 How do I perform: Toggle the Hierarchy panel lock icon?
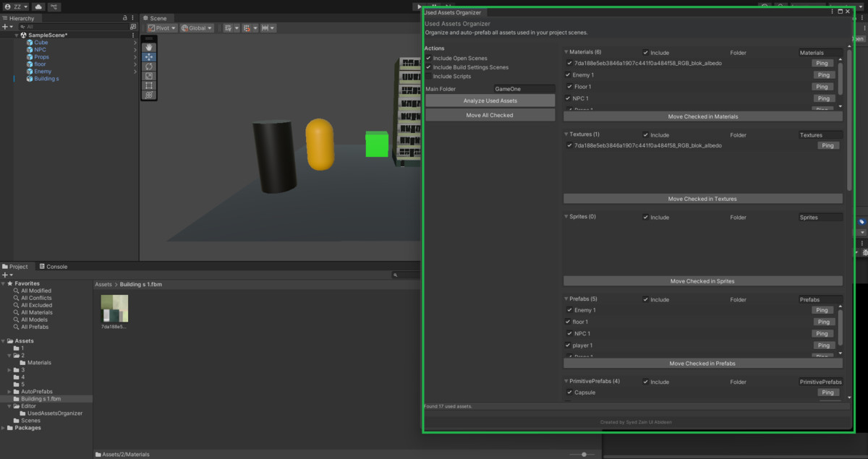tap(126, 17)
